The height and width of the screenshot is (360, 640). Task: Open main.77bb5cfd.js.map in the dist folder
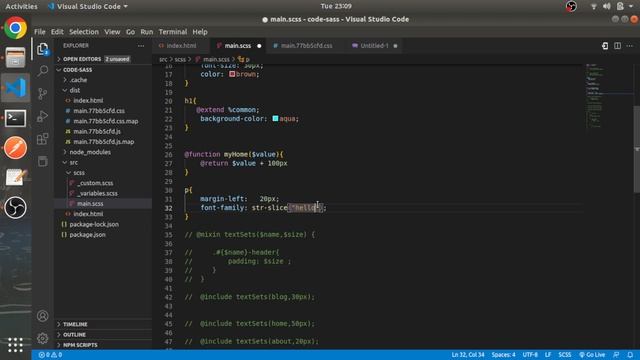[x=104, y=142]
